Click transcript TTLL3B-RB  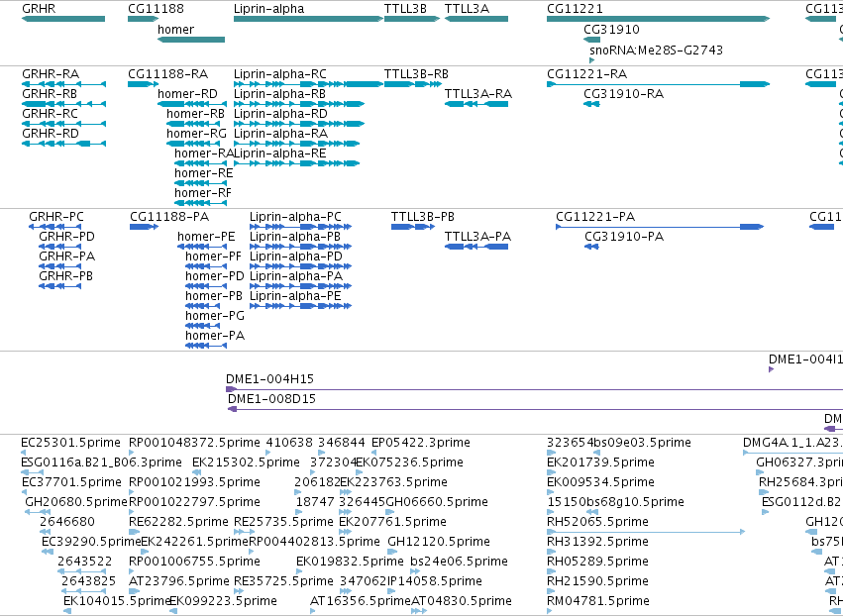point(416,74)
